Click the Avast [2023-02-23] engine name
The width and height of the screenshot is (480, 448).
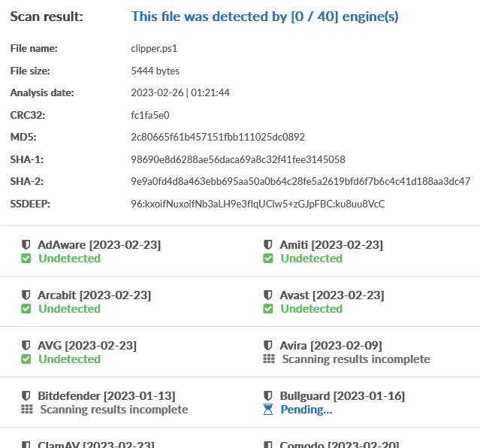click(x=332, y=295)
